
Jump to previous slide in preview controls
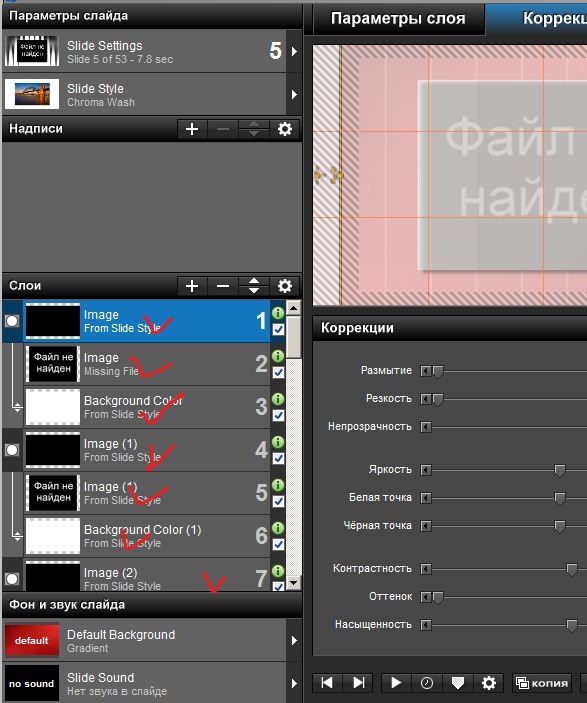pos(327,682)
